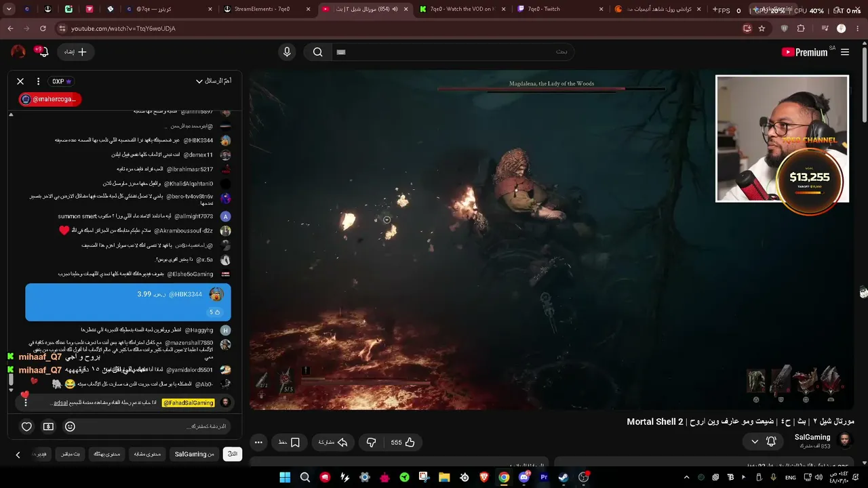Open the YouTube guide hamburger menu
The height and width of the screenshot is (488, 868).
845,52
